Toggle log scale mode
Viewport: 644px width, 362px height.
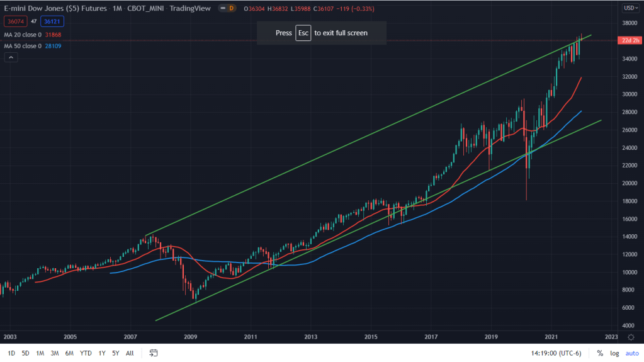pos(614,353)
